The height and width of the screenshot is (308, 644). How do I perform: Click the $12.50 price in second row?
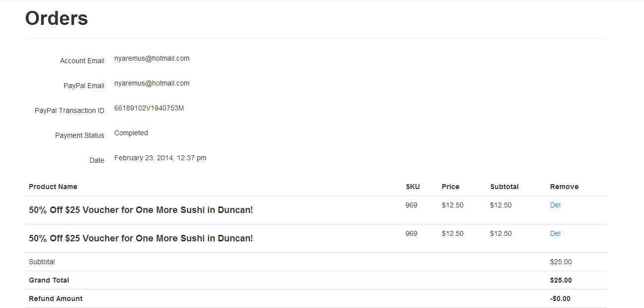coord(453,233)
